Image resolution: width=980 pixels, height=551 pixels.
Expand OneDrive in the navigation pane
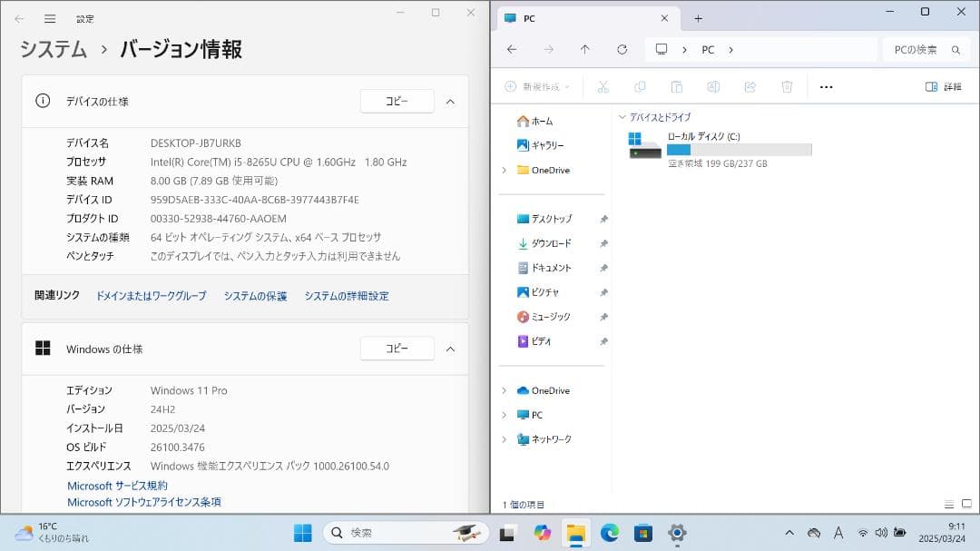tap(505, 389)
